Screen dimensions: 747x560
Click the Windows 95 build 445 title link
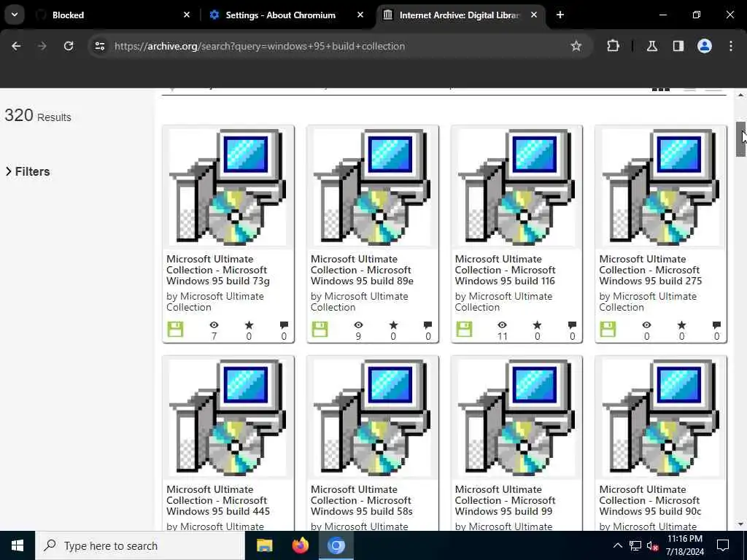pos(218,500)
